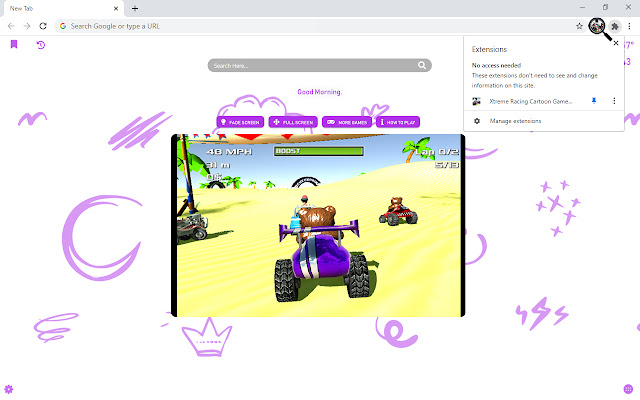Click the racing game preview window
Screen dimensions: 640x400
click(x=318, y=225)
